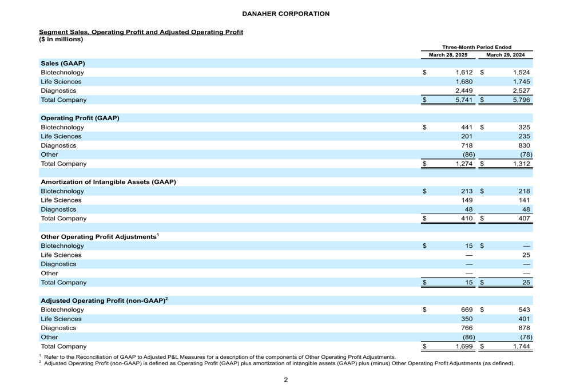572x392 pixels.
Task: Select the Segment Sales, Operating Profit heading
Action: (x=141, y=32)
